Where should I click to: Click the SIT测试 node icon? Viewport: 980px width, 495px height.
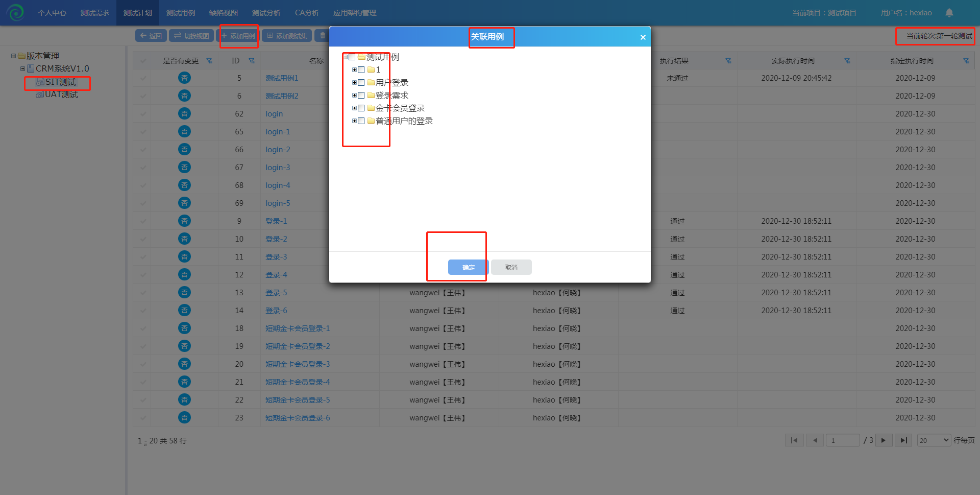point(40,82)
